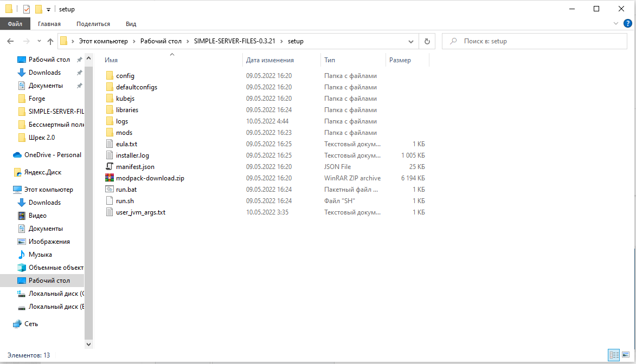636x364 pixels.
Task: Open pinned Рабочий стол in Quick access
Action: coord(49,60)
